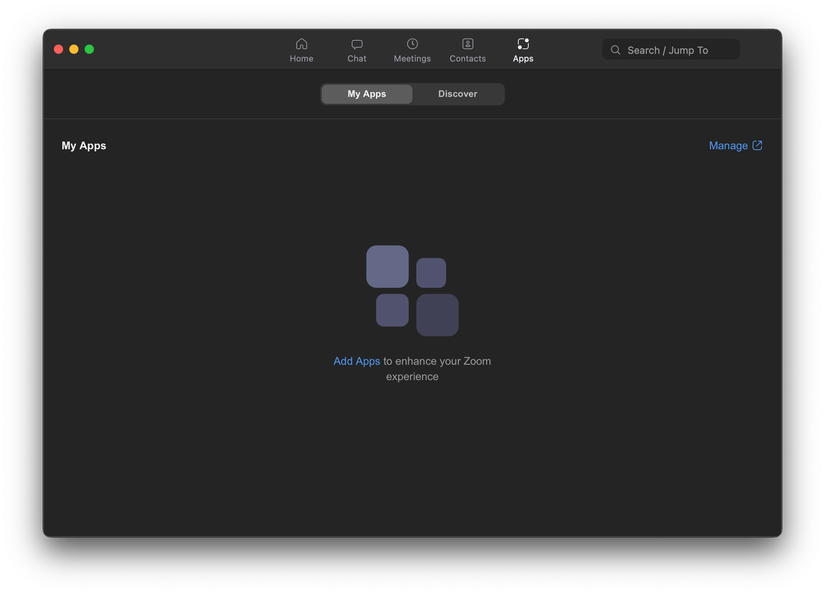Switch to the Discover tab
This screenshot has height=594, width=825.
pyautogui.click(x=458, y=93)
